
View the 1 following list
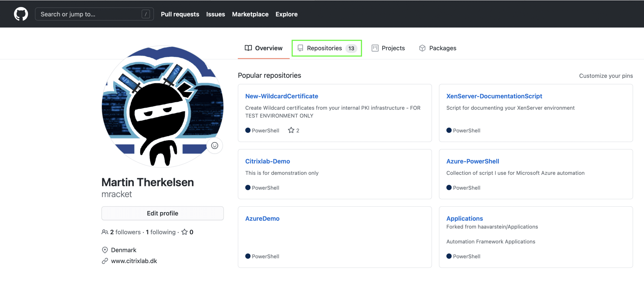[x=161, y=232]
